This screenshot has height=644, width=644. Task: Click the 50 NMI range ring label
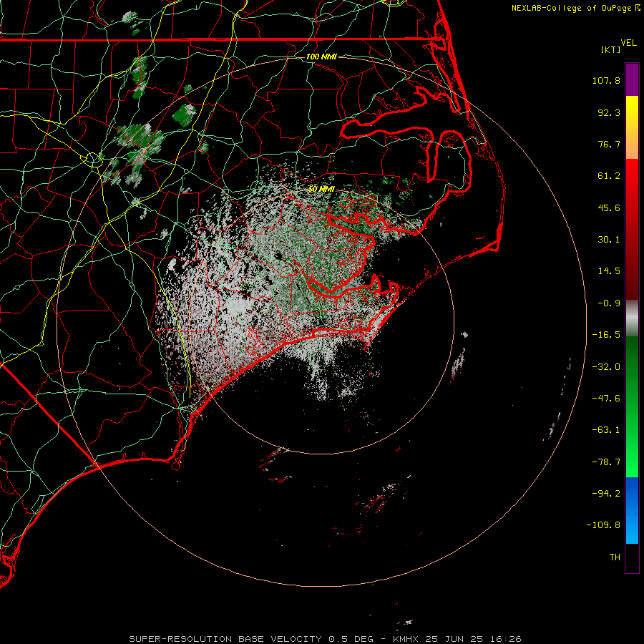click(321, 189)
